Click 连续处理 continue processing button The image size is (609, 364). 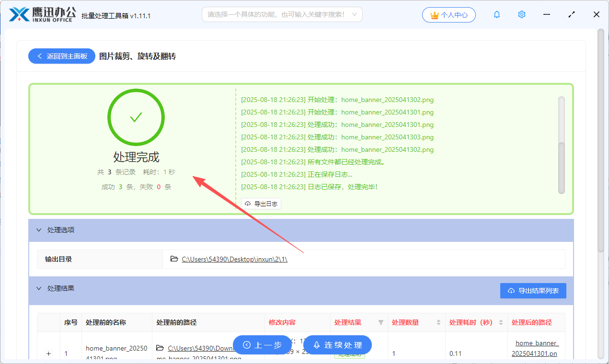point(337,345)
